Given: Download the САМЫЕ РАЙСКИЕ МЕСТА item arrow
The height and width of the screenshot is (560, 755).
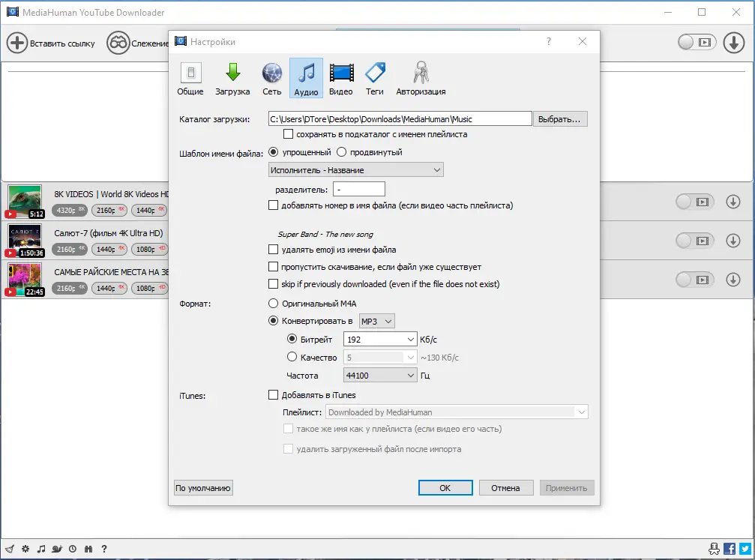Looking at the screenshot, I should [733, 280].
